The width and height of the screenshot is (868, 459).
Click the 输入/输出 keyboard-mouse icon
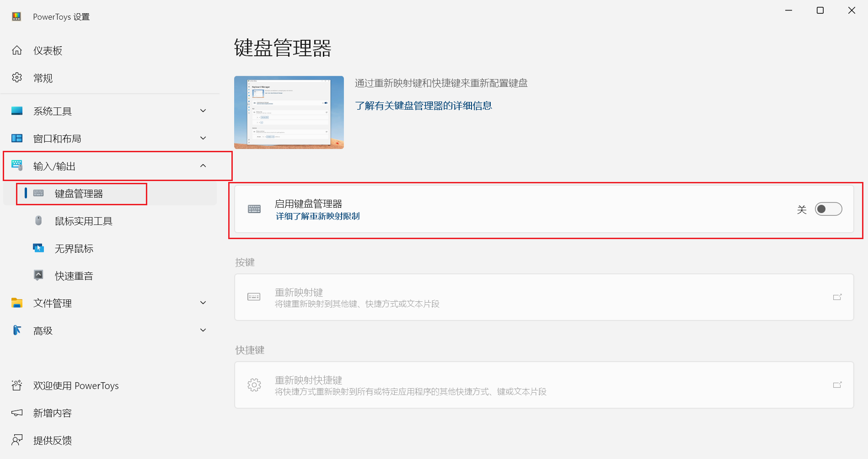(x=17, y=165)
